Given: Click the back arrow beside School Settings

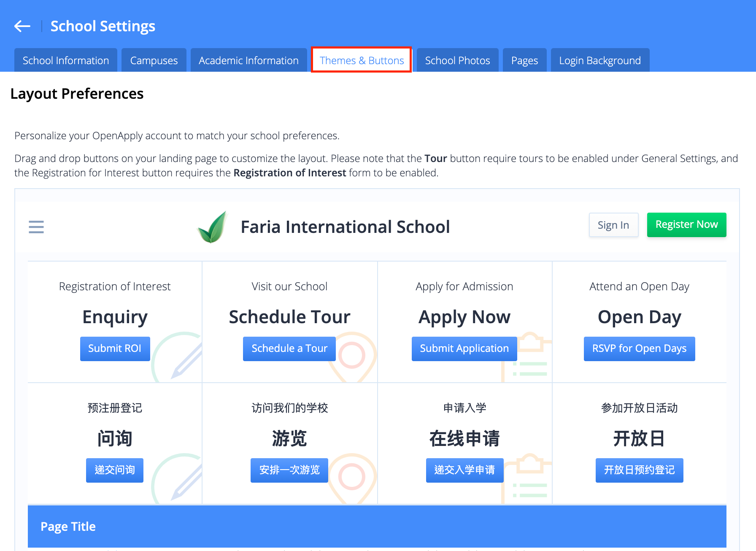Looking at the screenshot, I should (22, 26).
